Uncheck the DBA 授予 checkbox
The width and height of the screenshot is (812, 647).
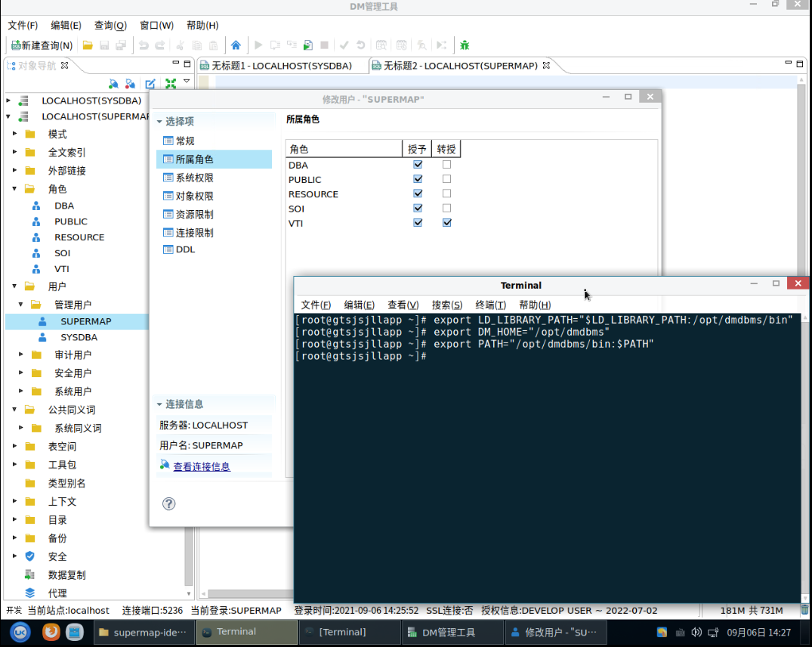[418, 164]
